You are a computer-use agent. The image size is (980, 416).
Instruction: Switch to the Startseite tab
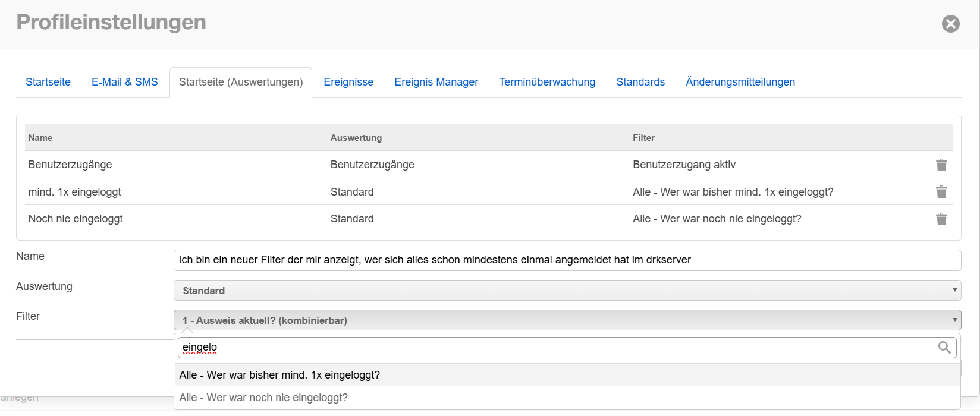click(48, 82)
